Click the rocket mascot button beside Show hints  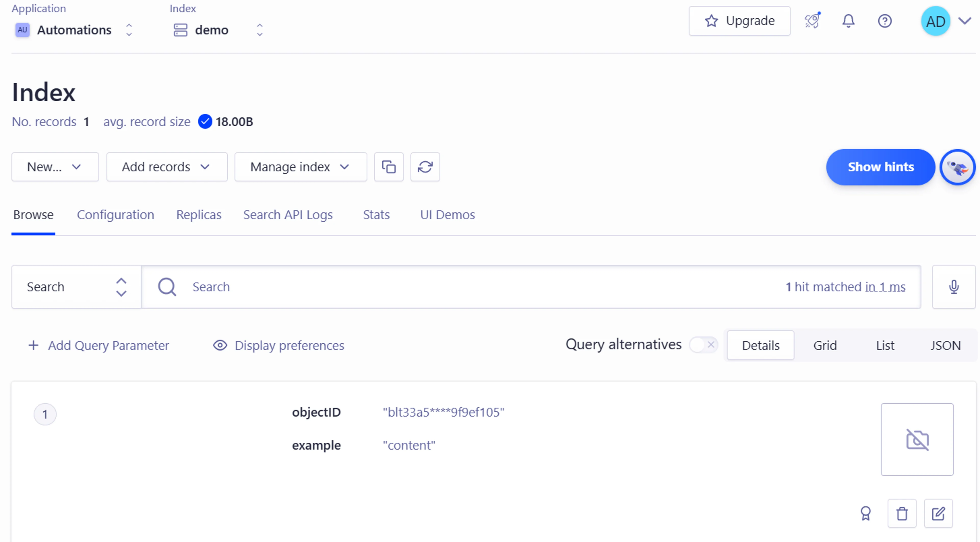(957, 167)
